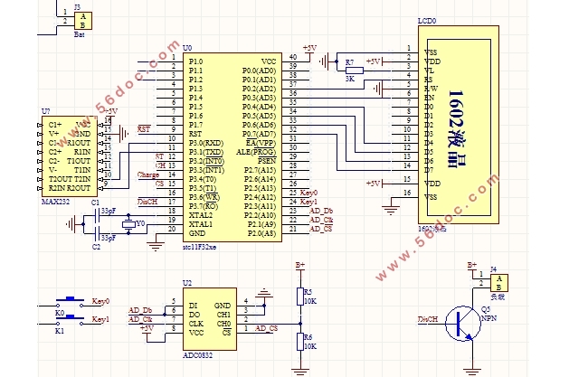Image resolution: width=588 pixels, height=377 pixels.
Task: Select the J3 Bat connector
Action: pyautogui.click(x=83, y=21)
